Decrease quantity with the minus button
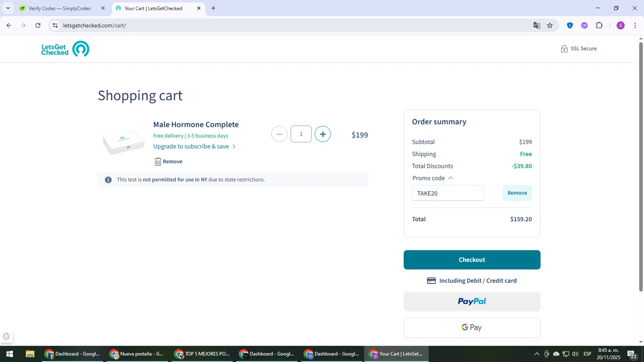This screenshot has height=362, width=644. (279, 134)
